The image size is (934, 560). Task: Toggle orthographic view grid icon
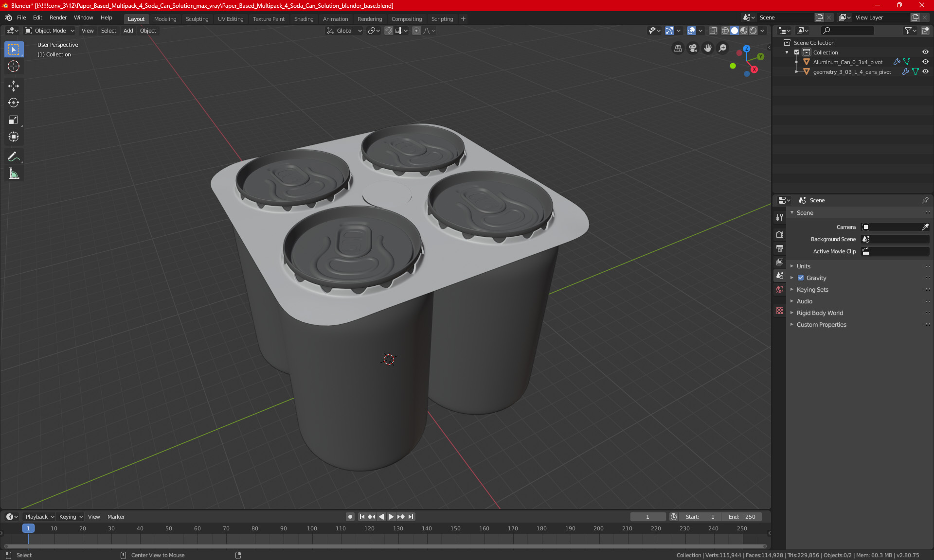pyautogui.click(x=678, y=48)
